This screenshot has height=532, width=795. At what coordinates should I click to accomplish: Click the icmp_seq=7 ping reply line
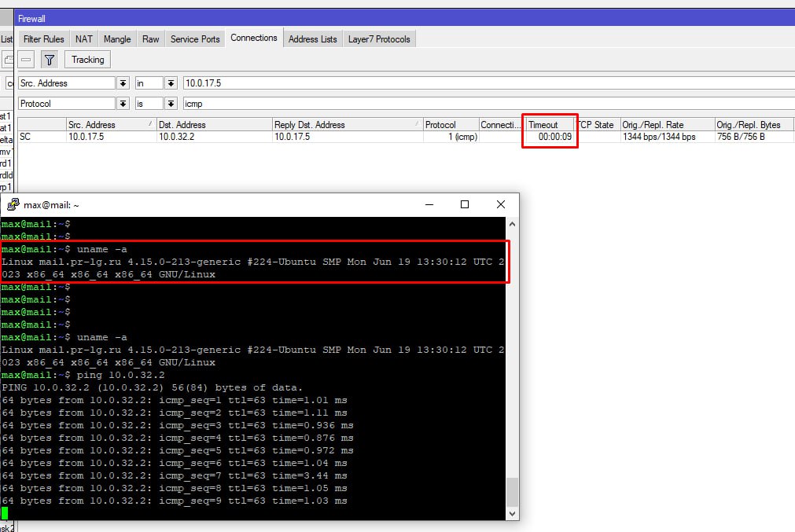(x=175, y=475)
